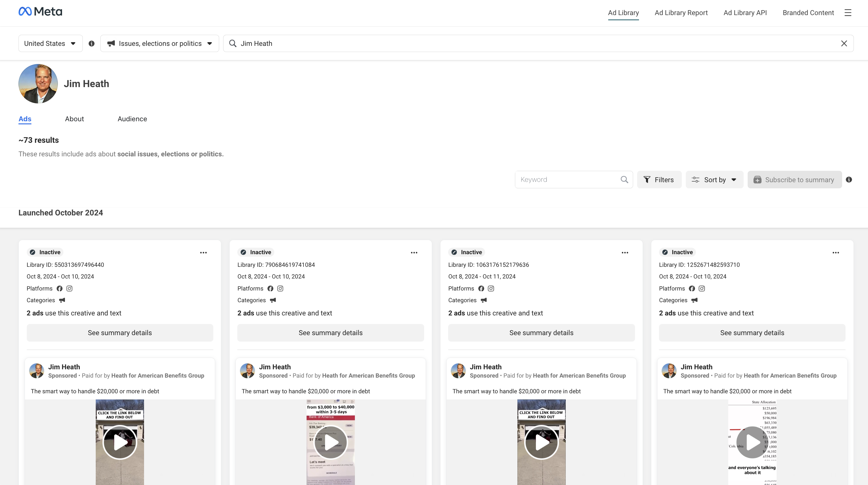Open Ad Library Report in the top navigation
Image resolution: width=868 pixels, height=485 pixels.
coord(681,13)
